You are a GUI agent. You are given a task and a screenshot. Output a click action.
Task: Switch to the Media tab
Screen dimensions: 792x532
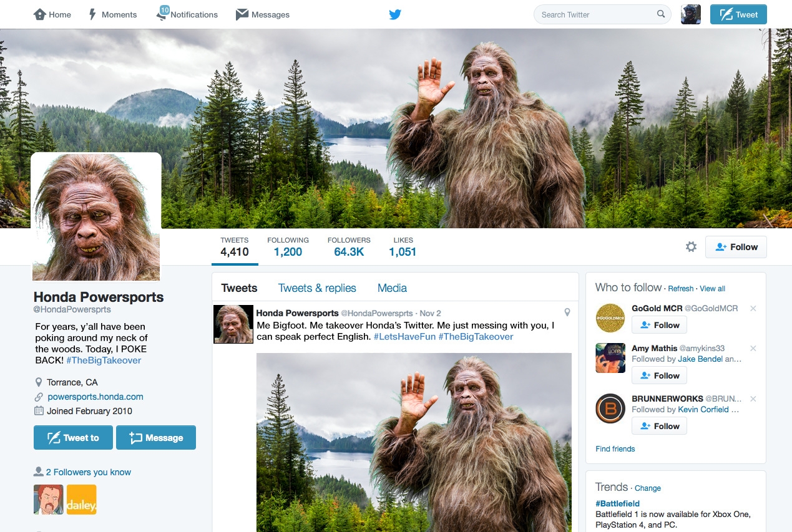(392, 288)
